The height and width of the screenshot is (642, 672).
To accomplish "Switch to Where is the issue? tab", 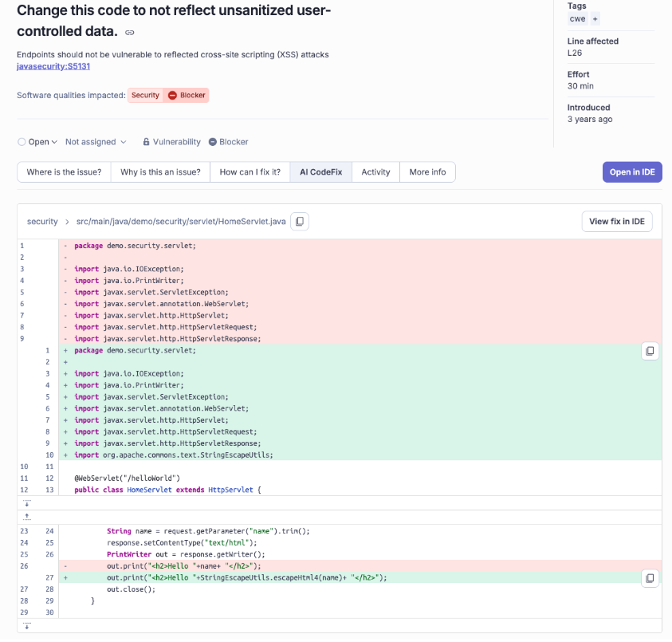I will point(64,172).
